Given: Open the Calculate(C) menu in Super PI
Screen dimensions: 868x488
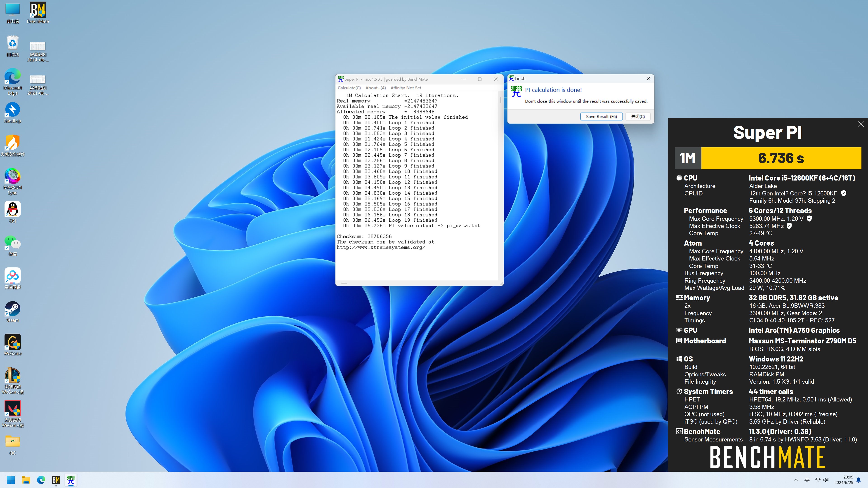Looking at the screenshot, I should tap(349, 88).
